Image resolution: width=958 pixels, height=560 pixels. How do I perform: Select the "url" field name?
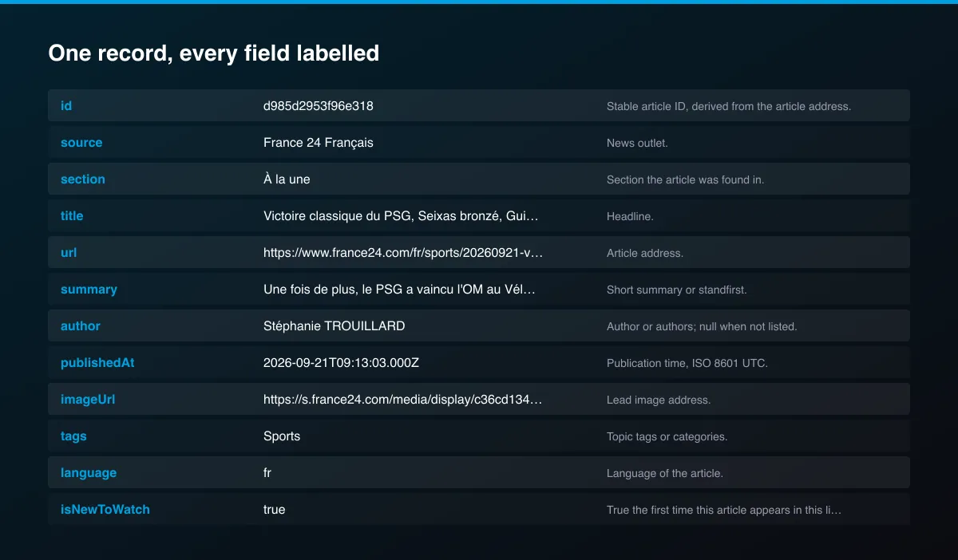69,253
